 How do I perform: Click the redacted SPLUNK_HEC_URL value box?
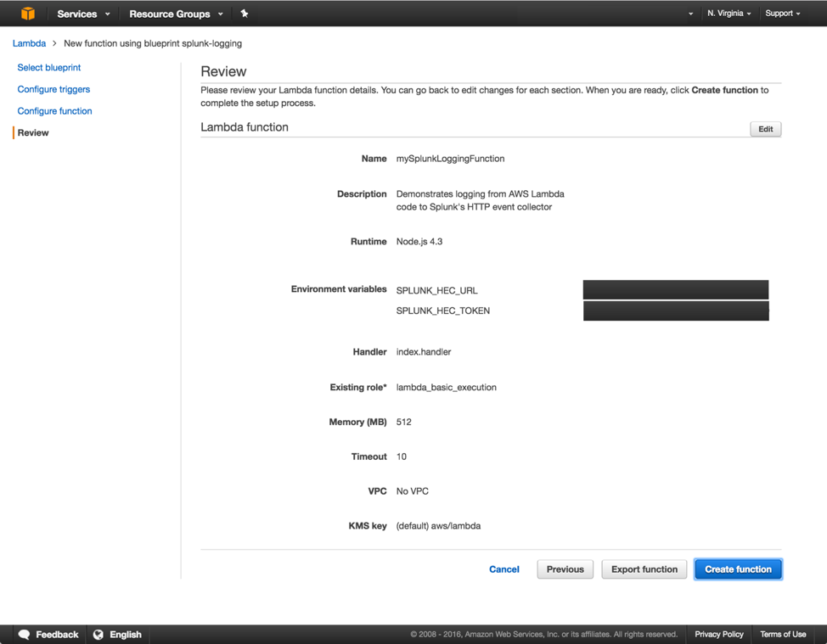click(x=676, y=290)
